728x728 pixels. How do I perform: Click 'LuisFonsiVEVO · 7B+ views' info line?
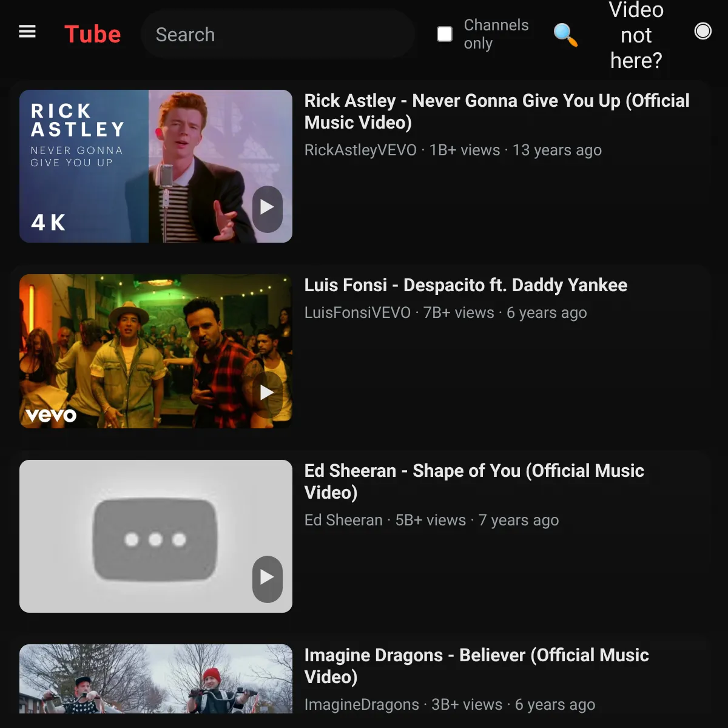(x=446, y=312)
